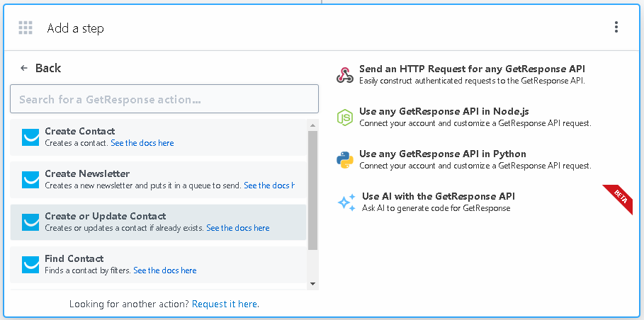
Task: Open docs link under Create Newsletter
Action: (269, 185)
